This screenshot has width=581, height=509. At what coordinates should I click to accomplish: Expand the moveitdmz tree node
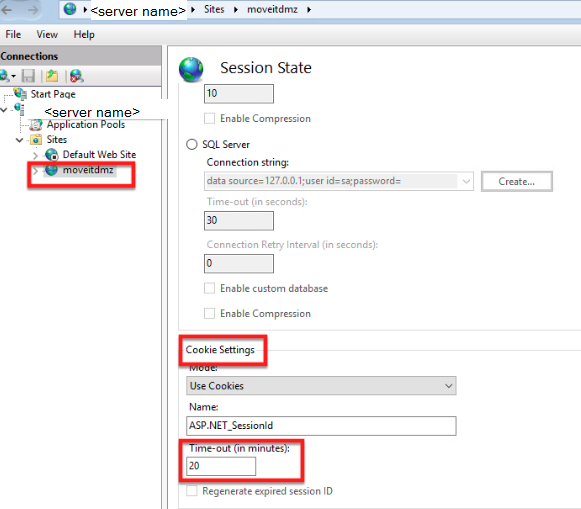click(35, 171)
